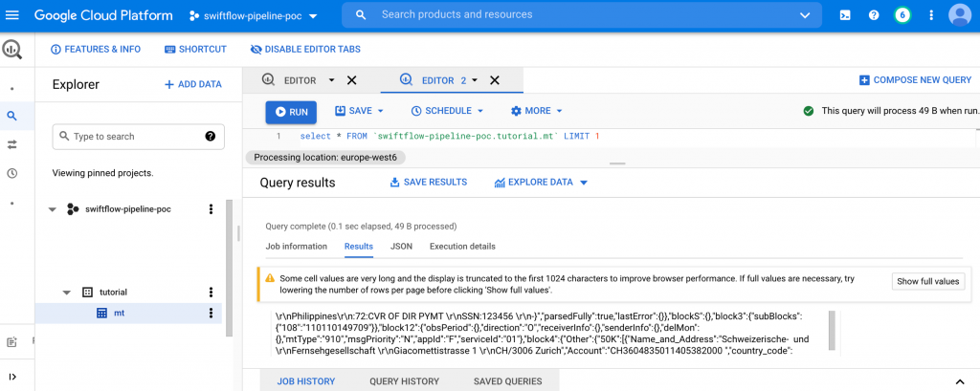Viewport: 980px width, 391px height.
Task: Expand the Explore Data dropdown
Action: click(541, 183)
